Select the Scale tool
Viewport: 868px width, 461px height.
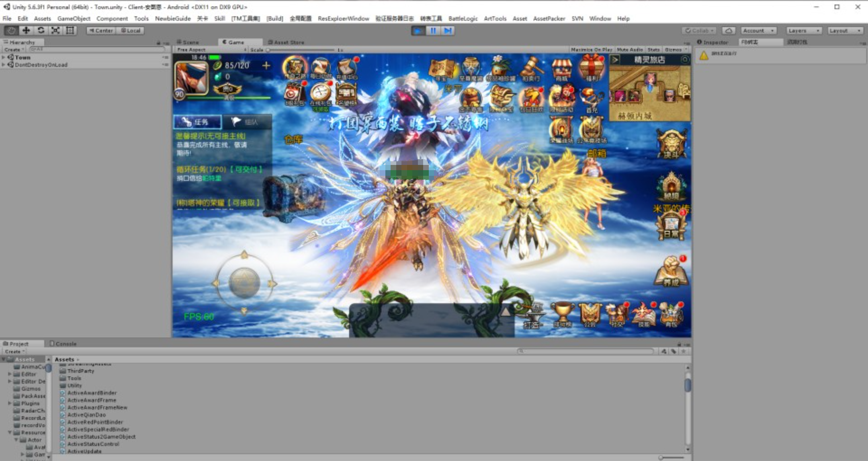click(55, 31)
